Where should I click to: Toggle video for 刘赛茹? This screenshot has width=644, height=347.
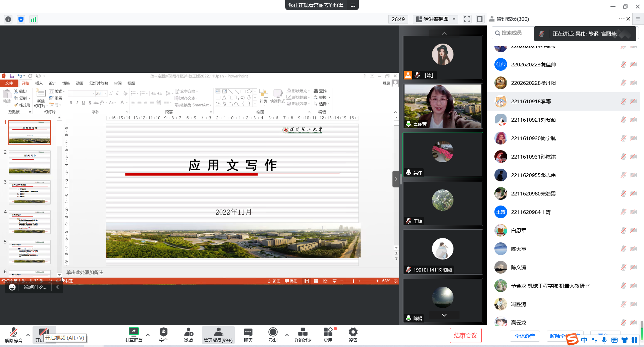point(634,120)
